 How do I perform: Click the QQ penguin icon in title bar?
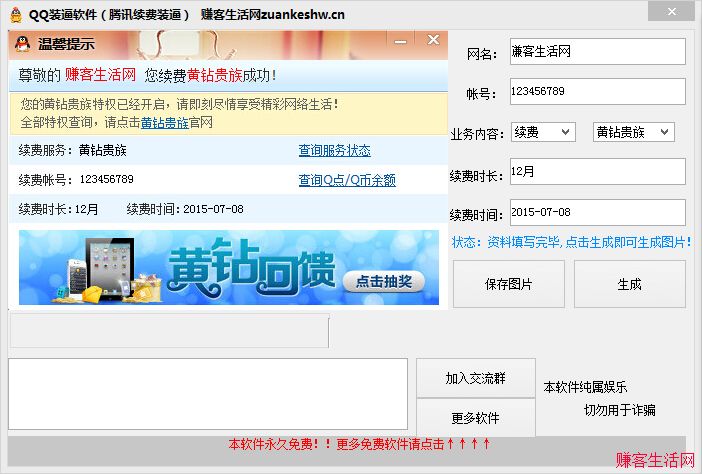coord(16,15)
